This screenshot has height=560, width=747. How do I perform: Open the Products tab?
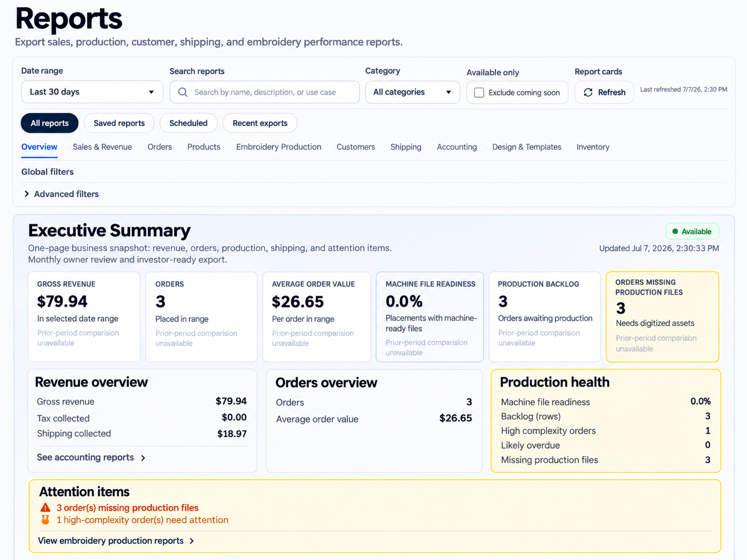204,147
